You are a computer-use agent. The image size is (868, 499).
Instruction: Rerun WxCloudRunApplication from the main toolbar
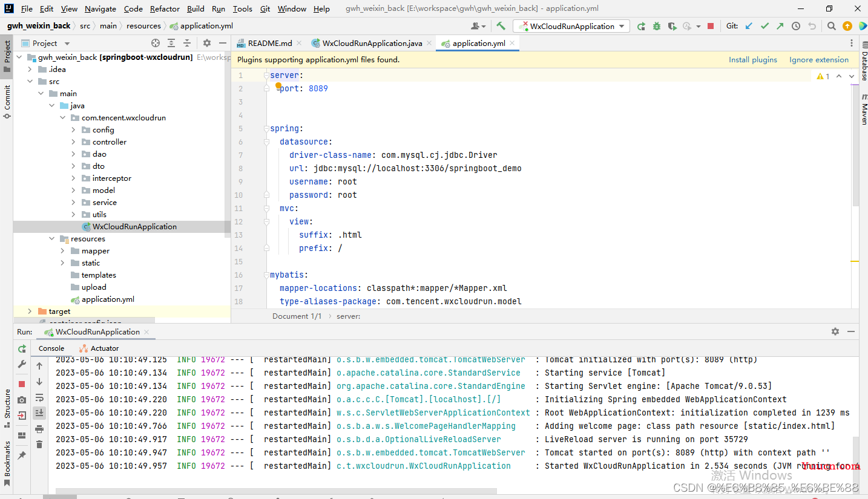(x=641, y=26)
